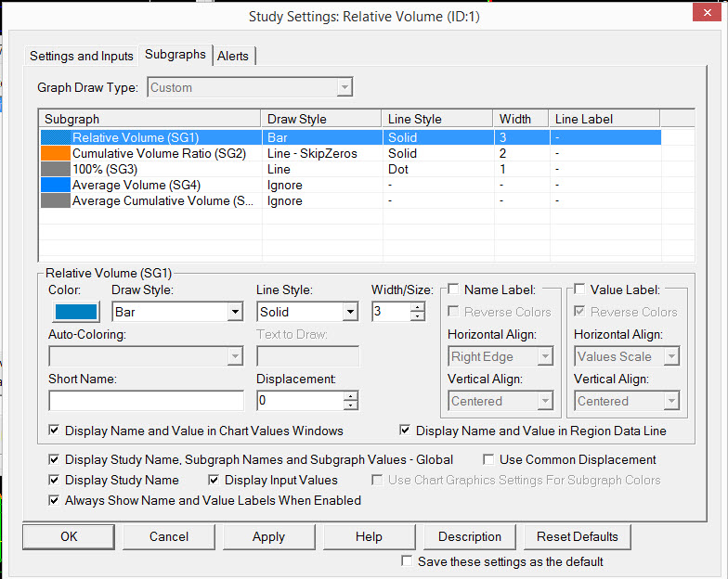Click the Reset Defaults button
The image size is (728, 579).
(x=578, y=536)
